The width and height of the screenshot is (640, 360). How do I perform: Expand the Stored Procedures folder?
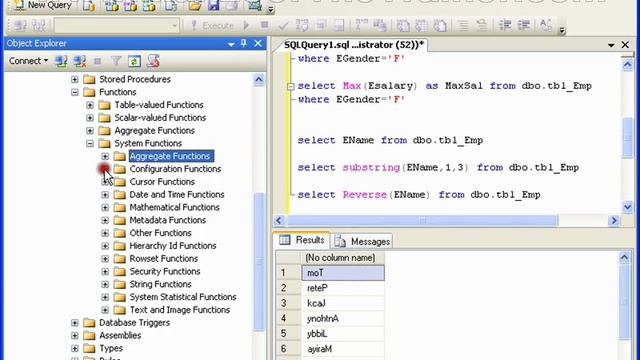75,79
